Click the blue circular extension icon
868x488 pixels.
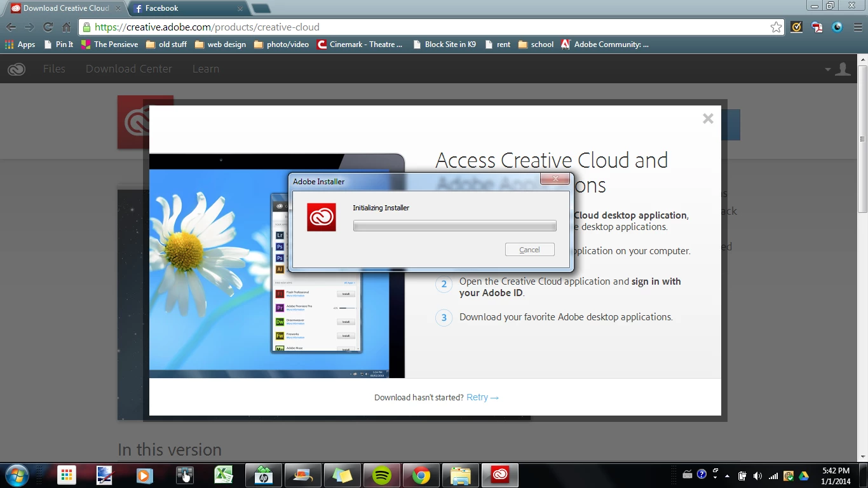click(x=837, y=27)
